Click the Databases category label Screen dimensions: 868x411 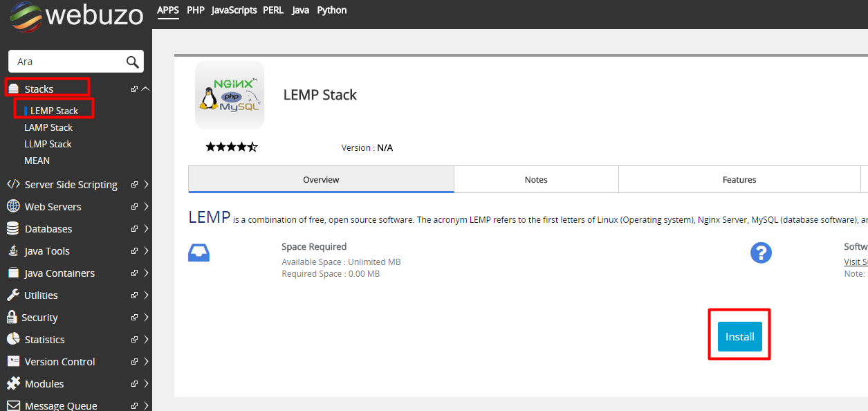(48, 229)
